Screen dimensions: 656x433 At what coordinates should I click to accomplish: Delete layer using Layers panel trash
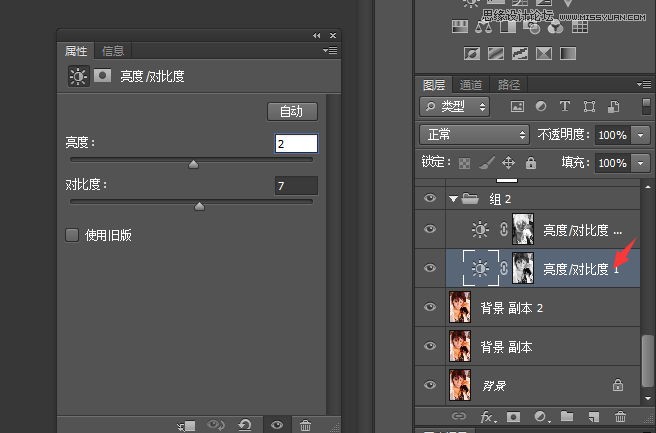pos(620,416)
